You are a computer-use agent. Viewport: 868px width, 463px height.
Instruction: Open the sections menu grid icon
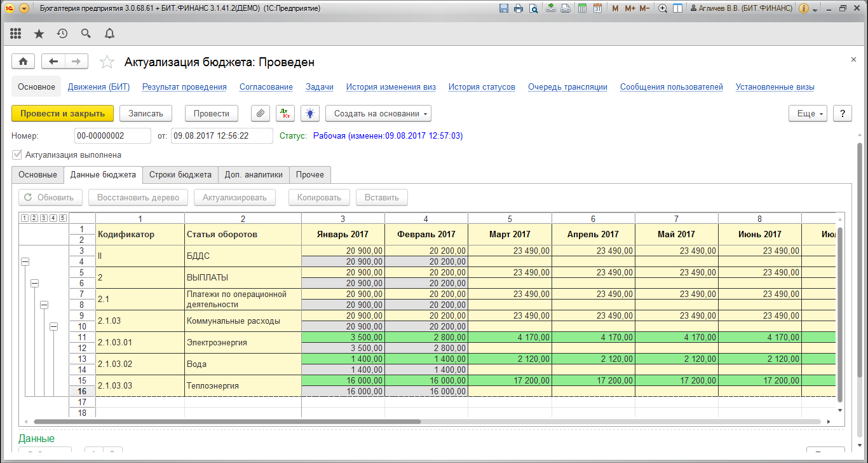pos(16,34)
